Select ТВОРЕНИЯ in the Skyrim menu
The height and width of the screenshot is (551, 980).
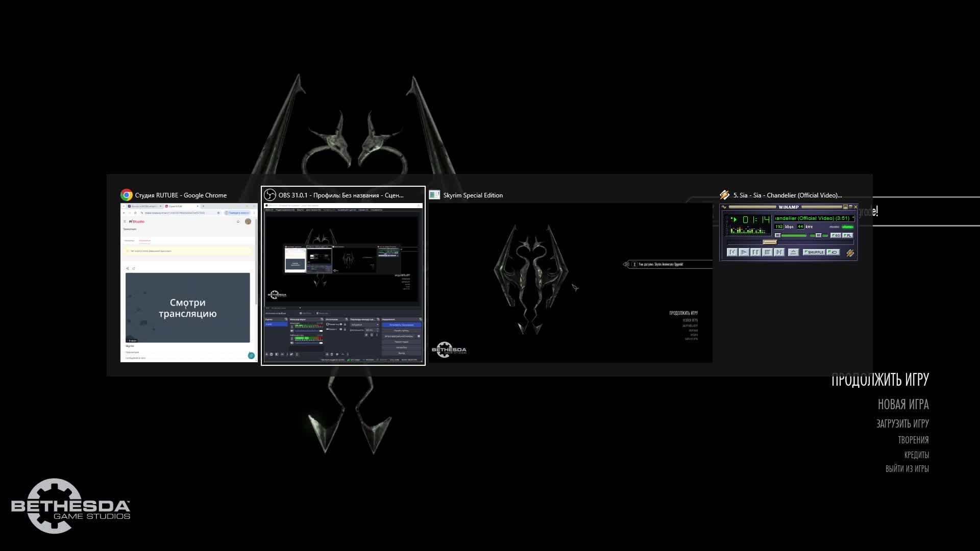tap(913, 439)
